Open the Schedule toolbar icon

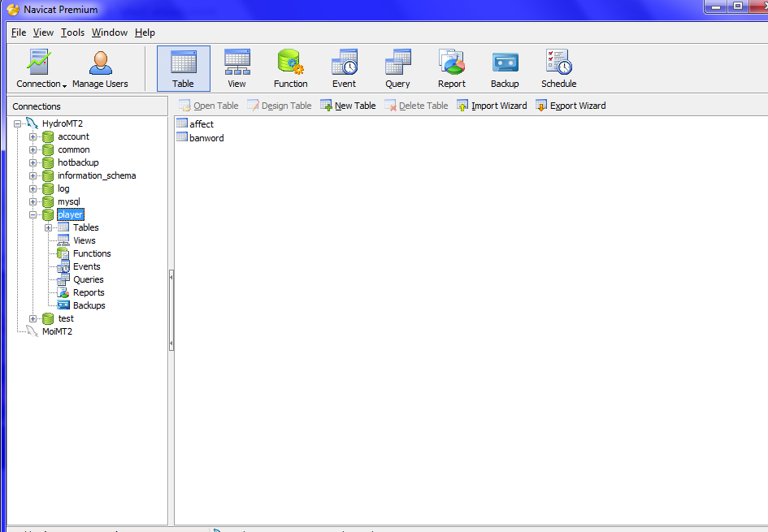pyautogui.click(x=559, y=63)
